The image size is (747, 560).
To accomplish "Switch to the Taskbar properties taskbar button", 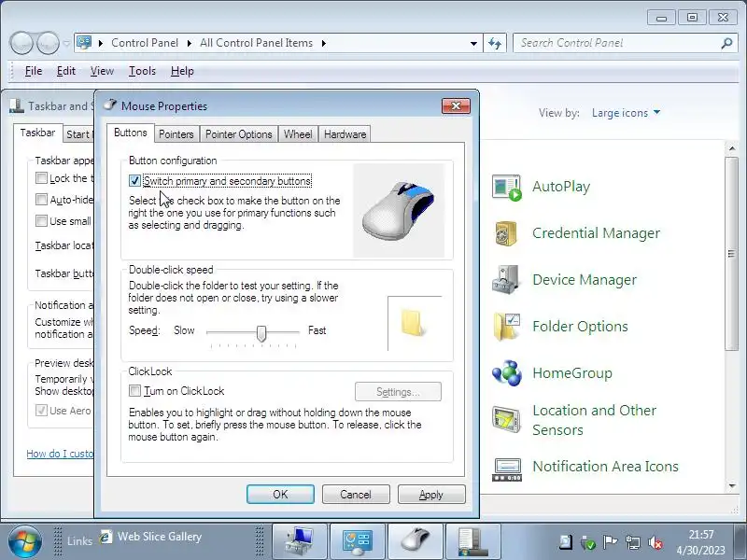I will (x=473, y=541).
